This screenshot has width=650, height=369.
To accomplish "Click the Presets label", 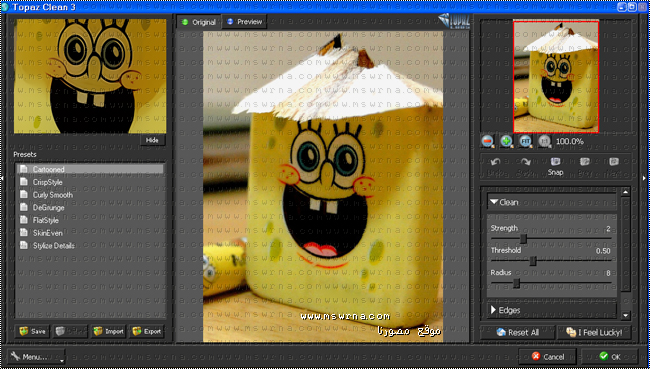I will (25, 154).
